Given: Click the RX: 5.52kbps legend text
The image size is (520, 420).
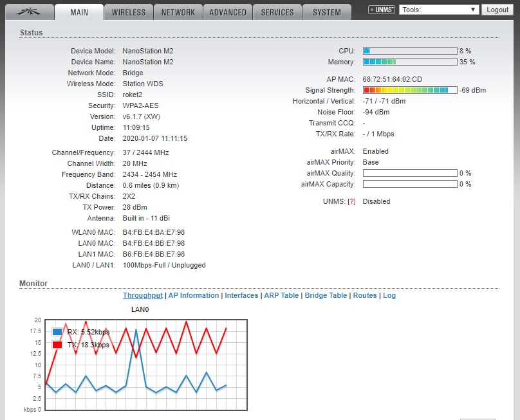Looking at the screenshot, I should click(x=89, y=332).
